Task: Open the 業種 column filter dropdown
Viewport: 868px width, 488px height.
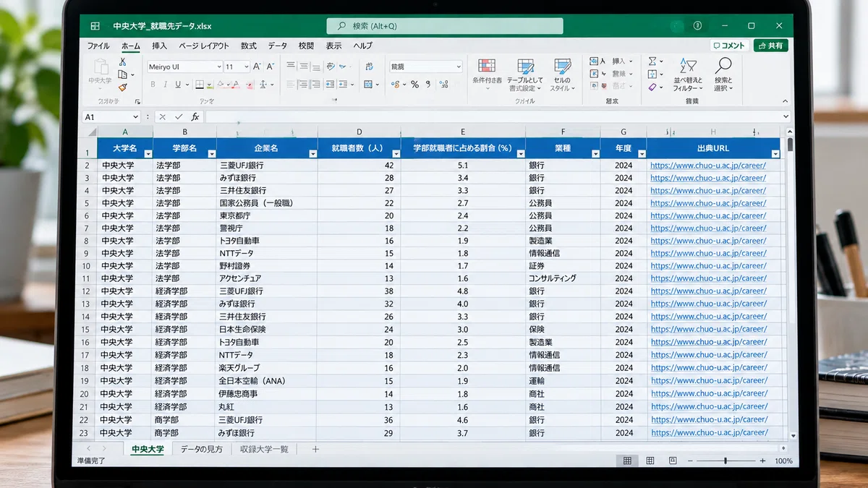Action: (x=595, y=154)
